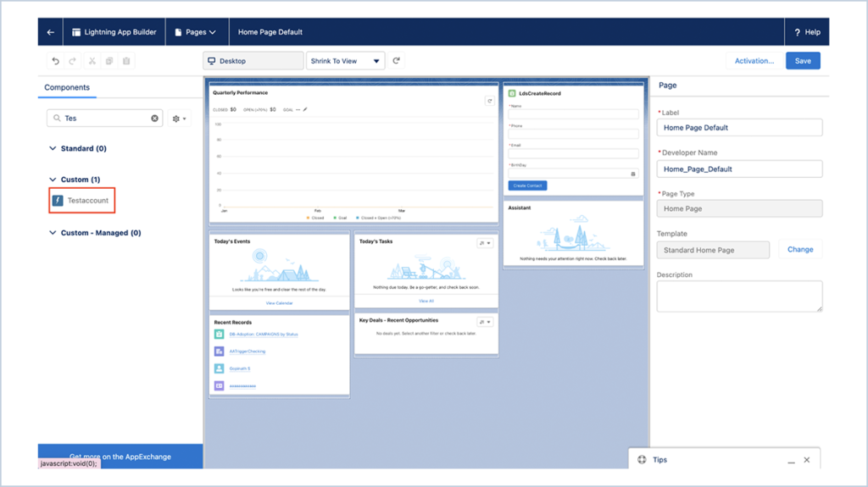Viewport: 868px width, 487px height.
Task: Click the Testaccount lightning bolt icon
Action: coord(58,201)
